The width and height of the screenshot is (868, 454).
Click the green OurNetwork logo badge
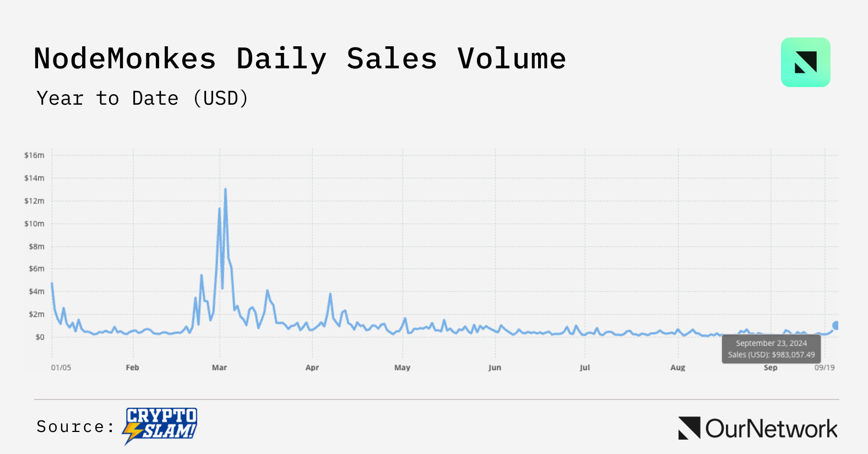click(805, 62)
